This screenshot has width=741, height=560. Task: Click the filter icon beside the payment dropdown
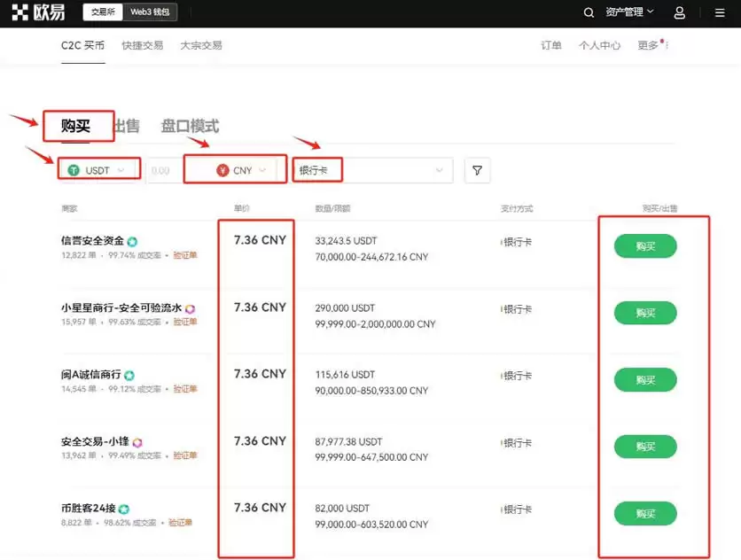tap(477, 170)
